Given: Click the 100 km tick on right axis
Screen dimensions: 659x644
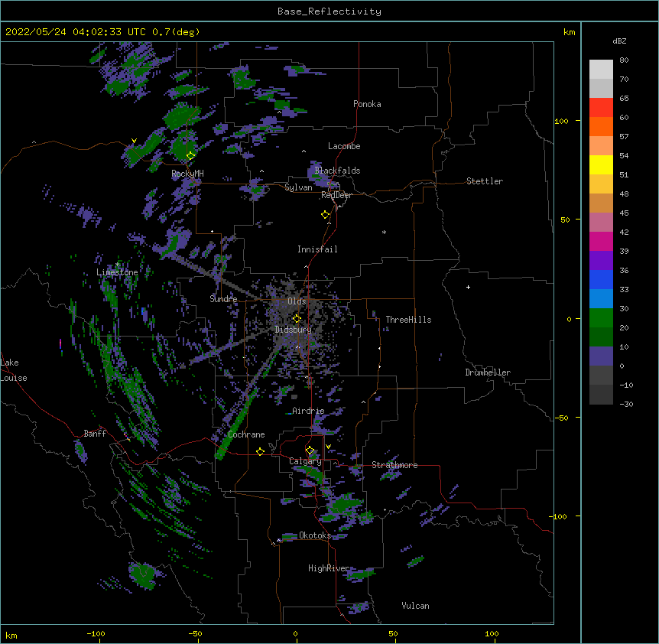Looking at the screenshot, I should tap(561, 121).
